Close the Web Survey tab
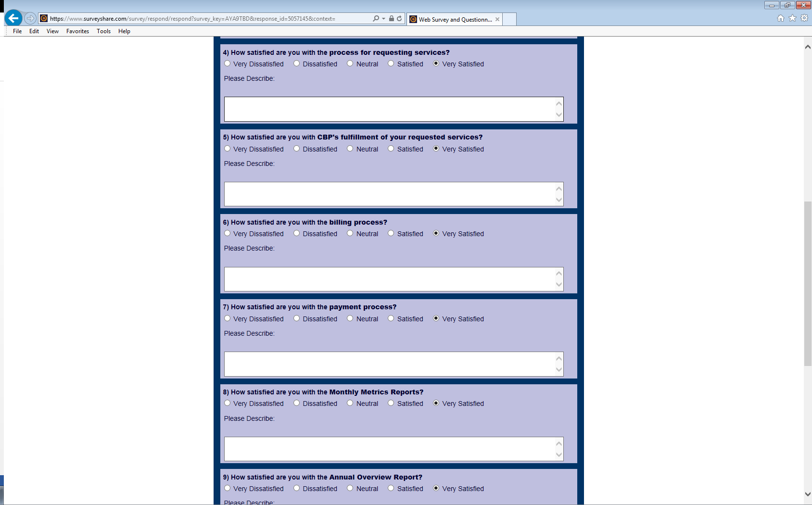812x505 pixels. pyautogui.click(x=497, y=19)
